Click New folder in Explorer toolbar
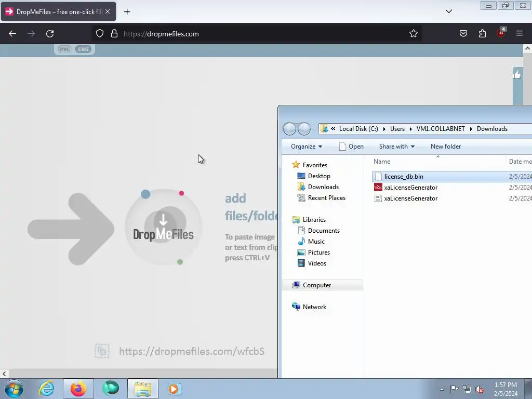 (445, 146)
